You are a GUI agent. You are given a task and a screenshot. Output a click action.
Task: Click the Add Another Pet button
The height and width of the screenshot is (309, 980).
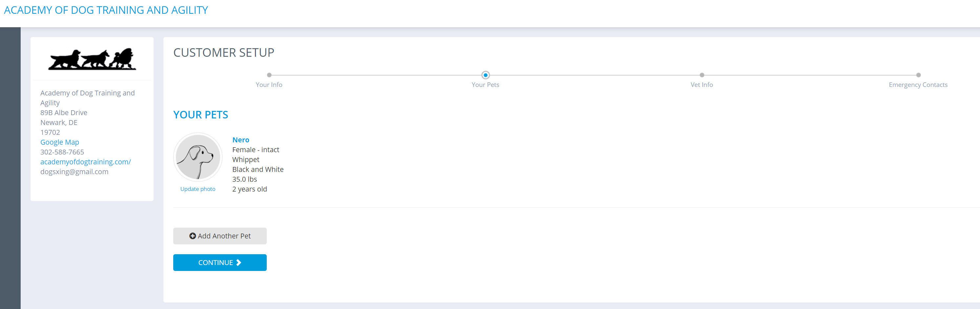point(220,236)
